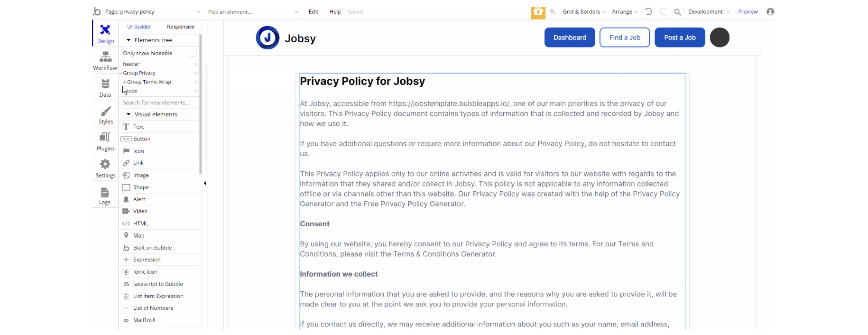Enable the Only show hideable checkbox
The image size is (868, 335).
coord(193,53)
